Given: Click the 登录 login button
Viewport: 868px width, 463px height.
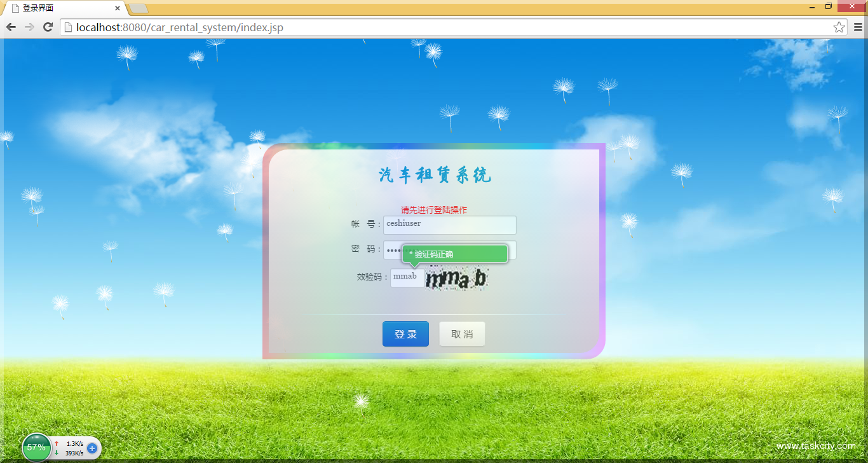Looking at the screenshot, I should coord(405,333).
